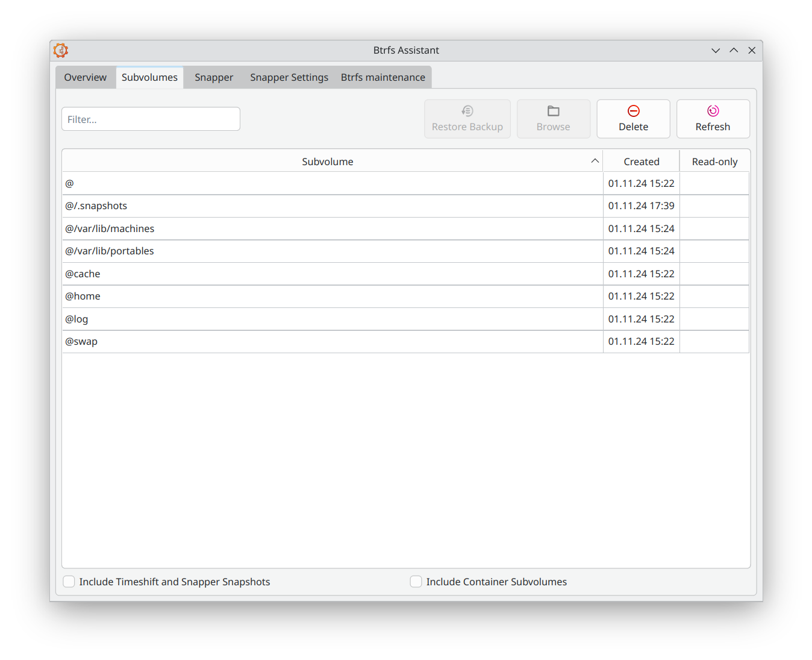Click the Browse folder button

554,119
